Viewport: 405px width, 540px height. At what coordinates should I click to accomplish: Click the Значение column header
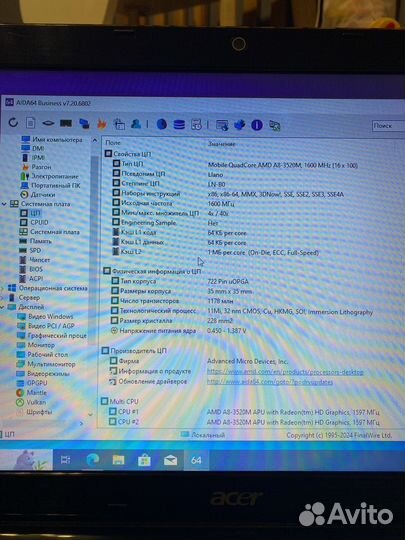tap(221, 144)
